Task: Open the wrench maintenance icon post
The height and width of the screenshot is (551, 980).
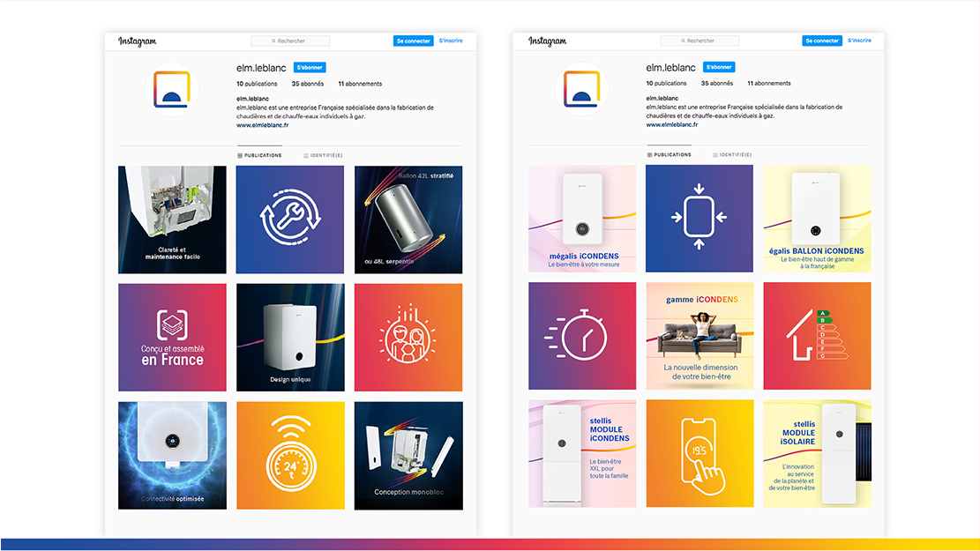Action: pyautogui.click(x=290, y=220)
